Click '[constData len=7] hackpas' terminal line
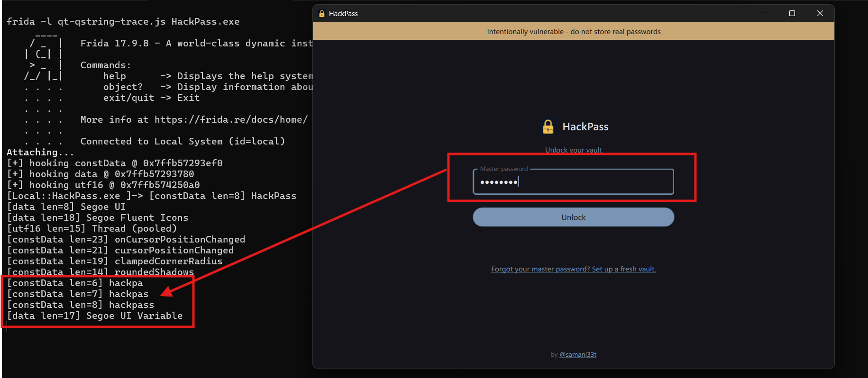 coord(78,294)
